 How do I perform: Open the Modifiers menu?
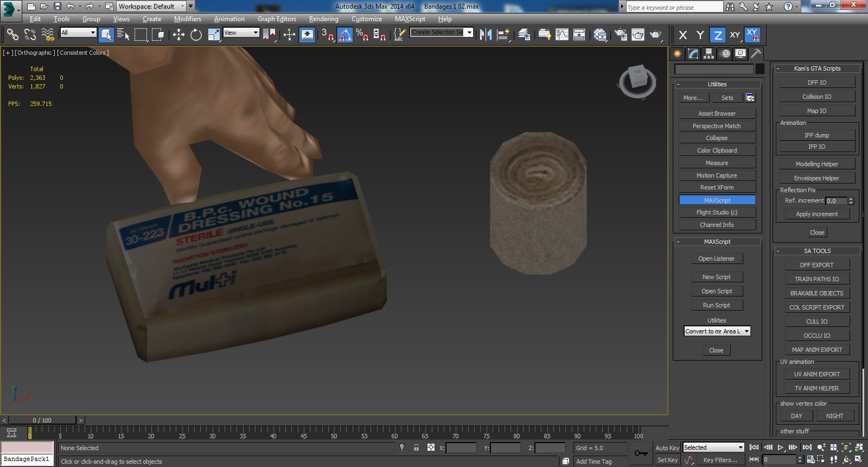tap(187, 19)
